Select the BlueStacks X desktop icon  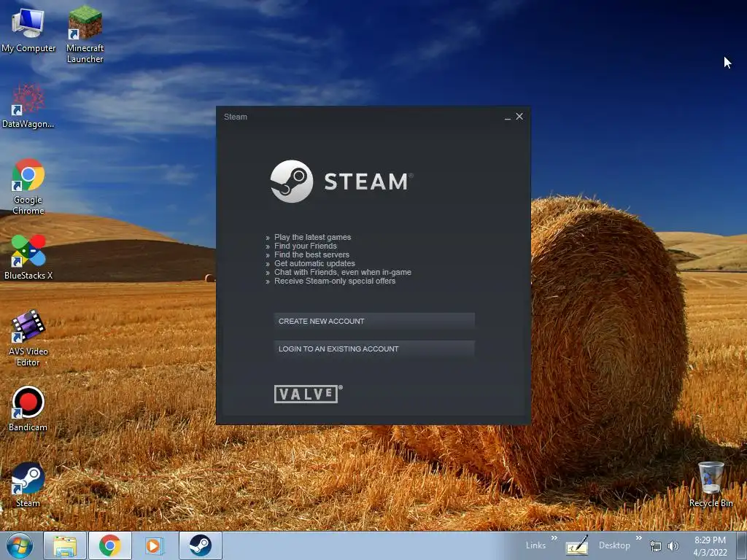pyautogui.click(x=28, y=257)
